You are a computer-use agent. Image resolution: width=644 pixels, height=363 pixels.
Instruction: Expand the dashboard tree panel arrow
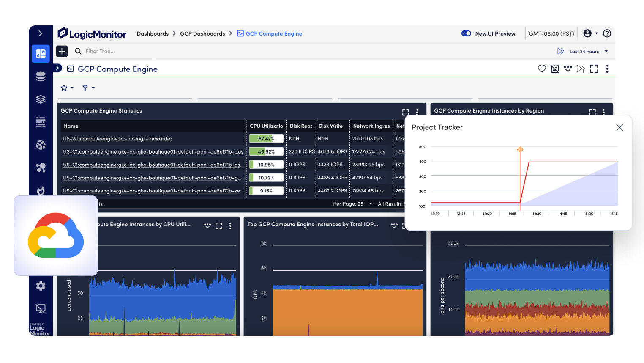coord(58,68)
